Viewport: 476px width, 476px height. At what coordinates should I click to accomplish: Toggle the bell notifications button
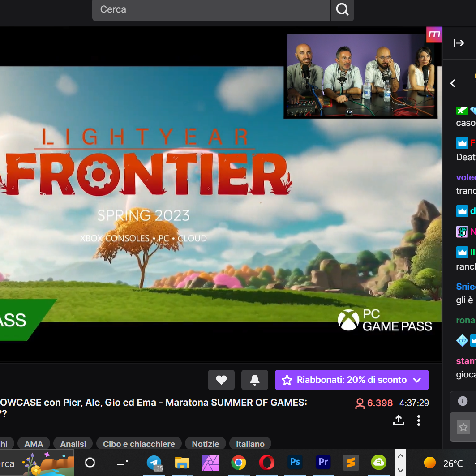(x=255, y=380)
